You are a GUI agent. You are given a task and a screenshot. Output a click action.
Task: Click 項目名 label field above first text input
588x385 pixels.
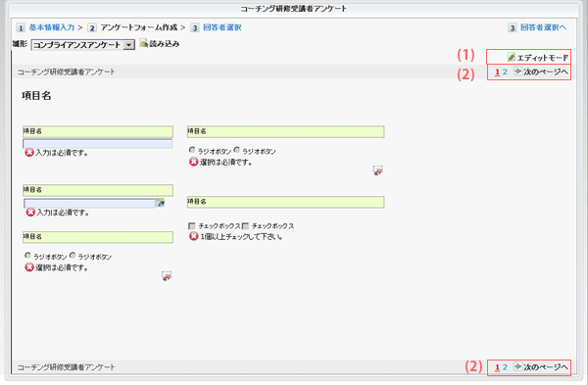(98, 131)
